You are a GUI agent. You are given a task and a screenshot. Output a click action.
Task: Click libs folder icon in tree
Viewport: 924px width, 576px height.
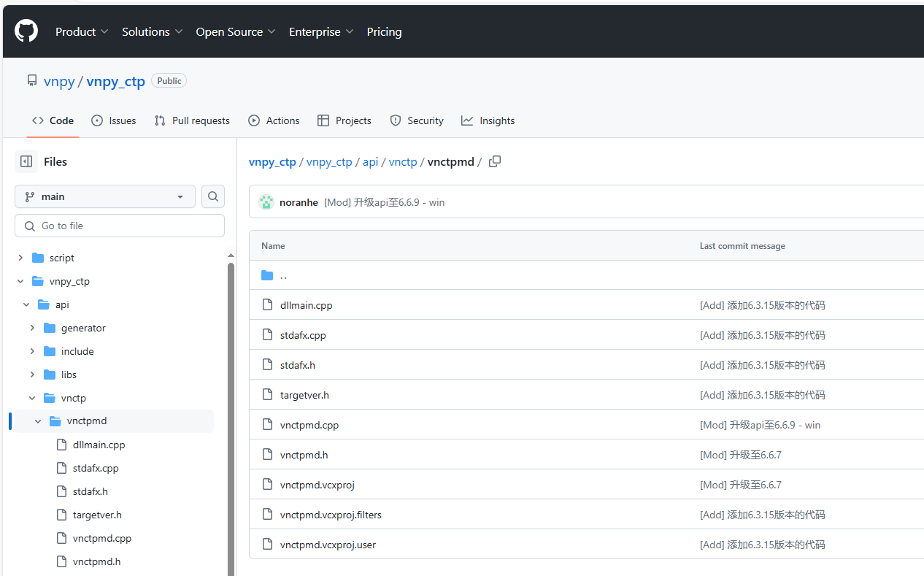click(x=50, y=375)
